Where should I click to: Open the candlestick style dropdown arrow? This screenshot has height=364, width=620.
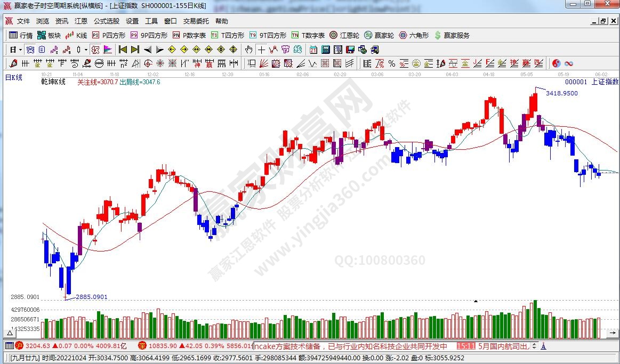click(x=86, y=50)
